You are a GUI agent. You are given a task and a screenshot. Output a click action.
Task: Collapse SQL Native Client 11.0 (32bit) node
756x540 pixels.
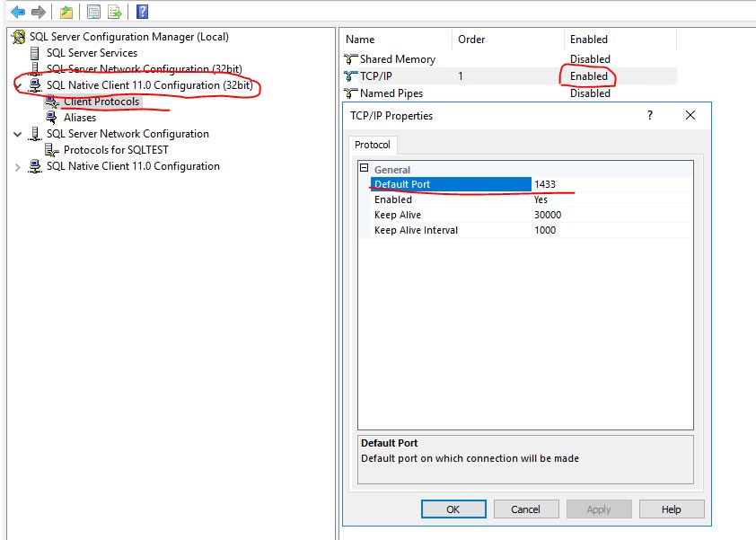[18, 86]
